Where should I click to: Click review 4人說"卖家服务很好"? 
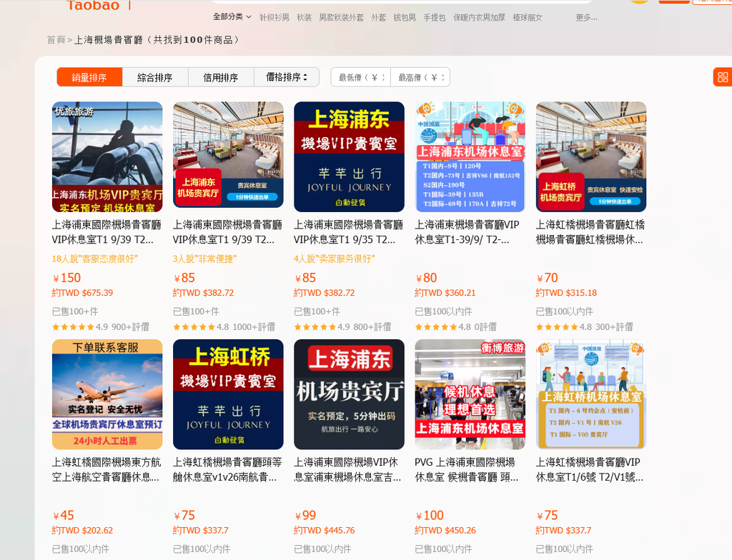pyautogui.click(x=335, y=259)
